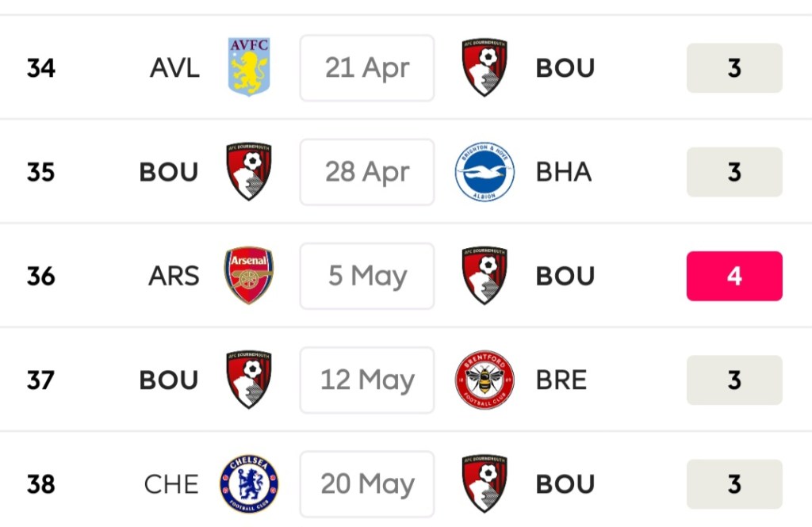Screen dimensions: 812x527
Task: Open the 21 Apr fixture date box
Action: coord(367,68)
